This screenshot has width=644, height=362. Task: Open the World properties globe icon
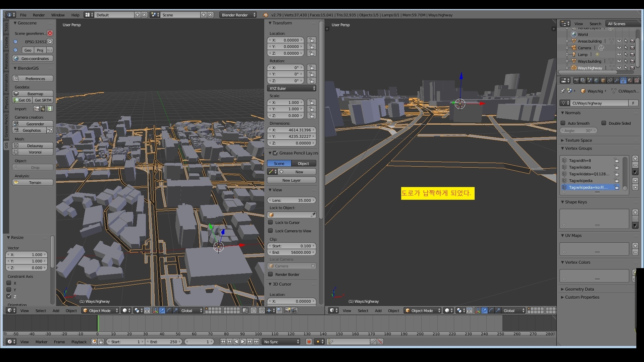tap(596, 80)
